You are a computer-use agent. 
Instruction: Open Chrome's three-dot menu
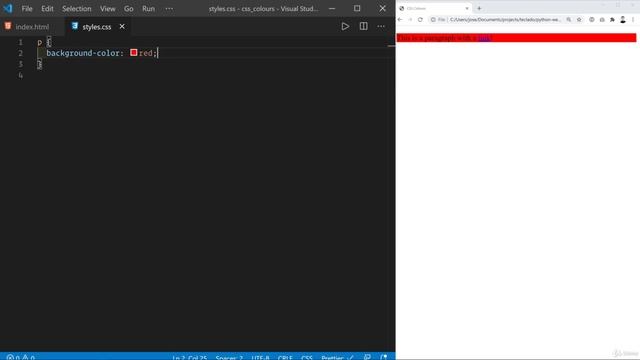tap(633, 20)
